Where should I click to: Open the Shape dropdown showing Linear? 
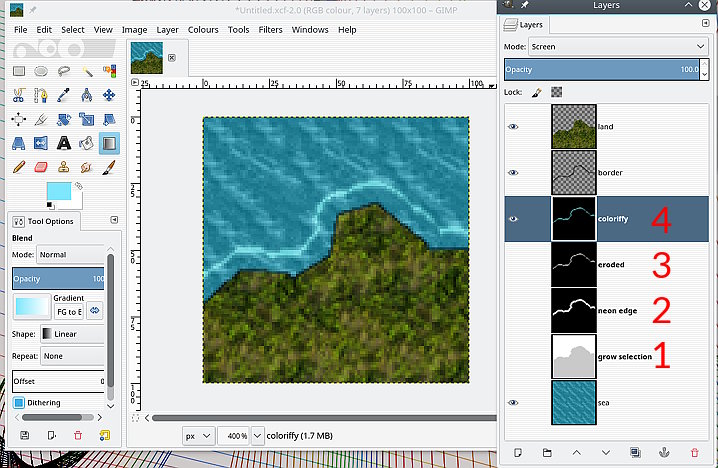73,334
